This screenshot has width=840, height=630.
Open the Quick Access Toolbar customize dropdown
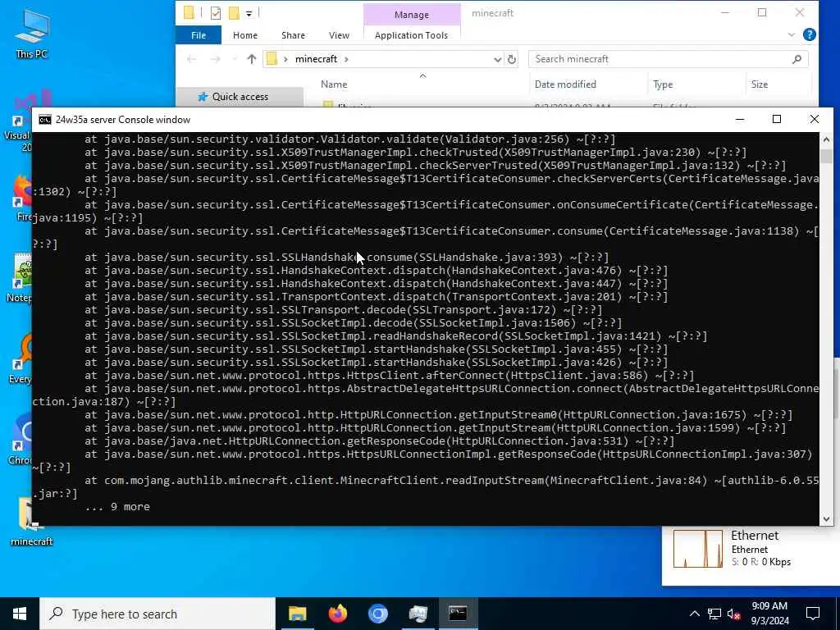(249, 13)
